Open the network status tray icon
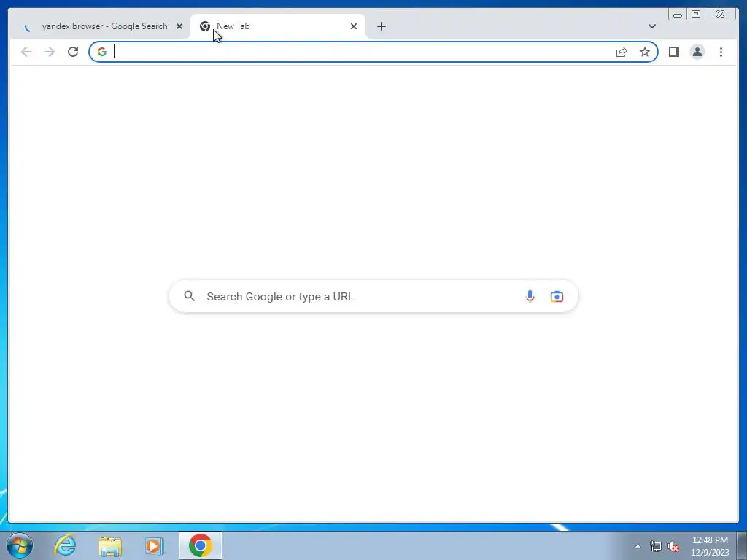Screen dimensions: 747x560 pos(656,546)
